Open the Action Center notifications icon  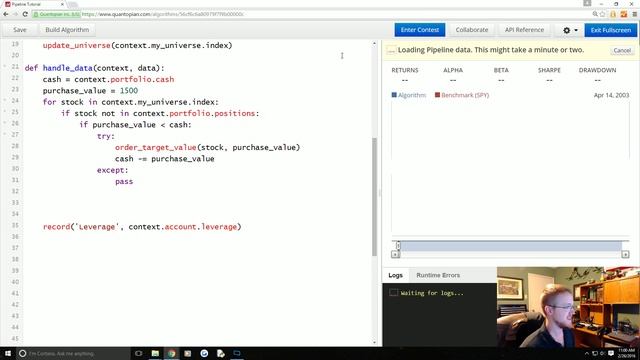(611, 353)
